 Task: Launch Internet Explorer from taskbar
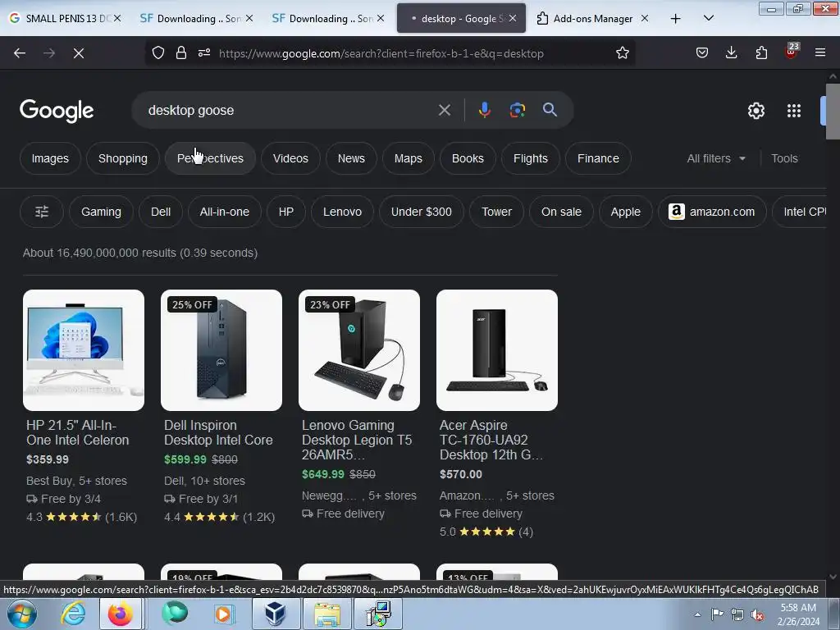(x=73, y=614)
